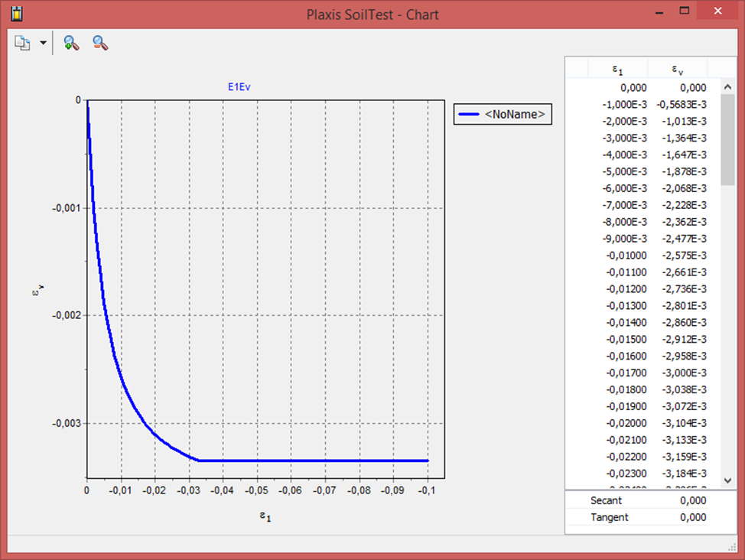Click the Zoom Out magnifier icon
745x560 pixels.
(100, 43)
